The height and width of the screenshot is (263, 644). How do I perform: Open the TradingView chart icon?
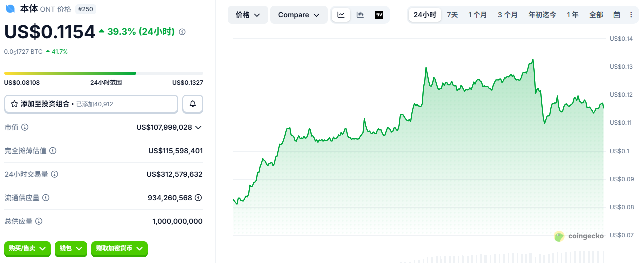[x=379, y=15]
